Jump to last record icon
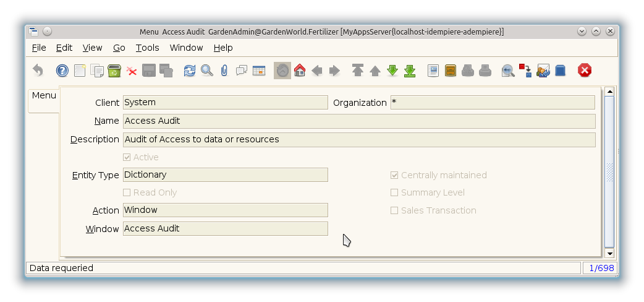Screen dimensions: 644x302 (410, 71)
